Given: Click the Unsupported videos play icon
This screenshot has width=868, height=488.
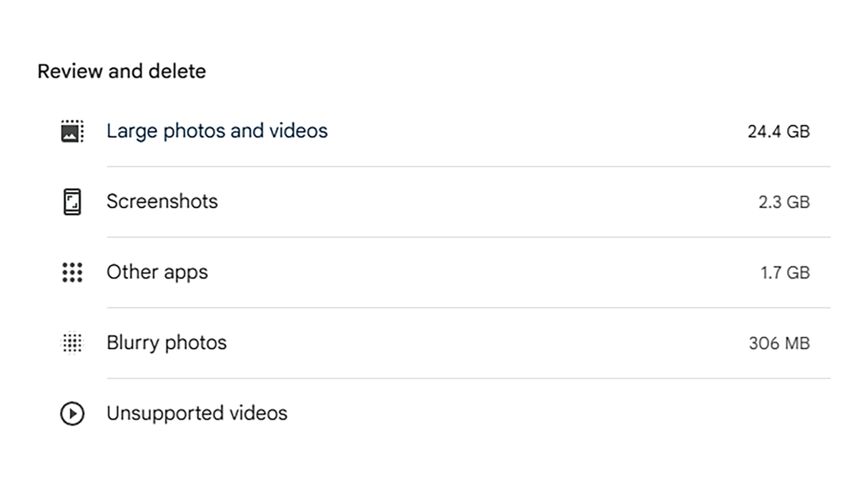Looking at the screenshot, I should [72, 413].
